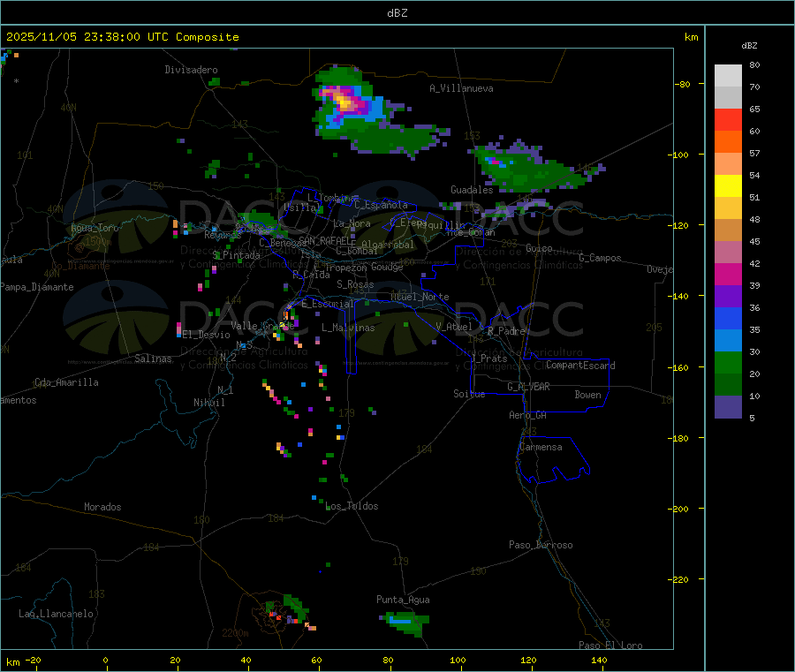Screen dimensions: 795x672
Task: Click the 'Salinas' map label
Action: (x=153, y=359)
